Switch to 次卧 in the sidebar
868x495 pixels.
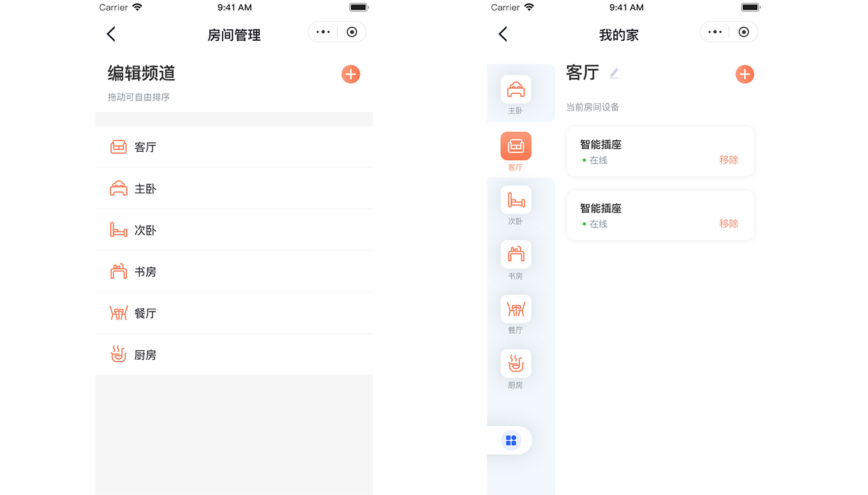(516, 205)
